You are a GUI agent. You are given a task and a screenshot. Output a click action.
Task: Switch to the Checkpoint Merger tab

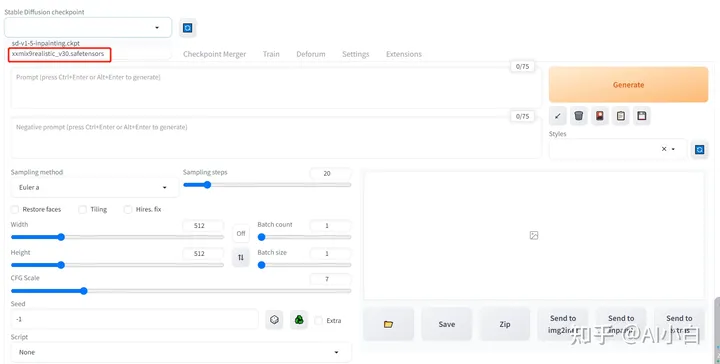214,54
